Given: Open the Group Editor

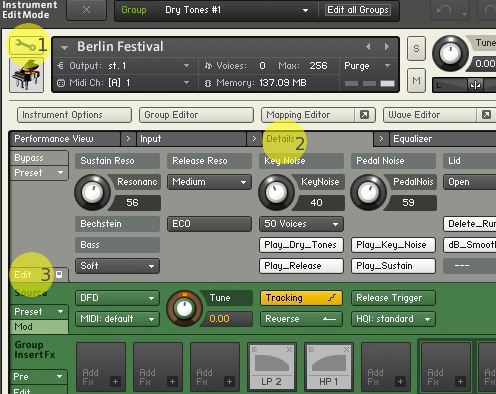Looking at the screenshot, I should (x=196, y=115).
